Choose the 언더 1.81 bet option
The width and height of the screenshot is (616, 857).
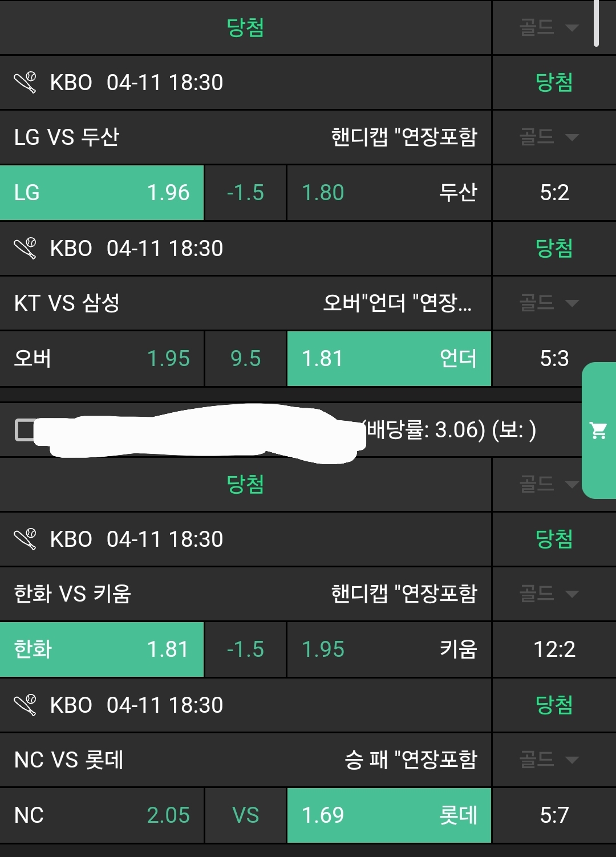pos(389,359)
